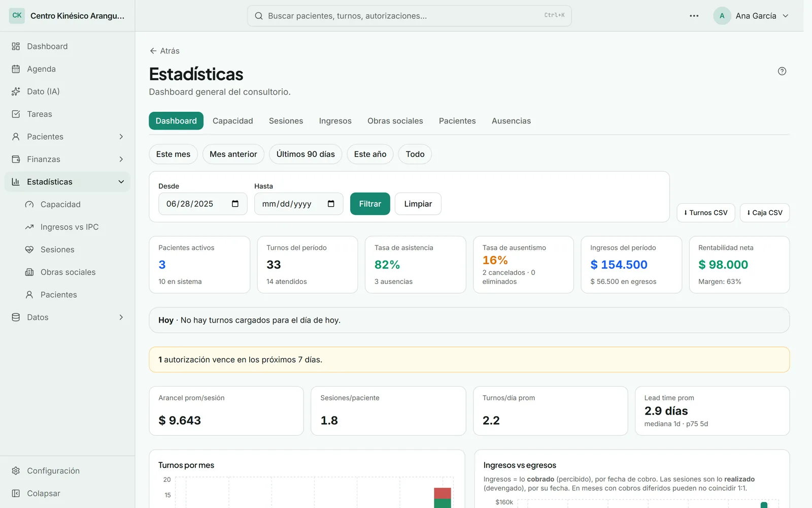Select Últimos 90 días range chip

(306, 154)
